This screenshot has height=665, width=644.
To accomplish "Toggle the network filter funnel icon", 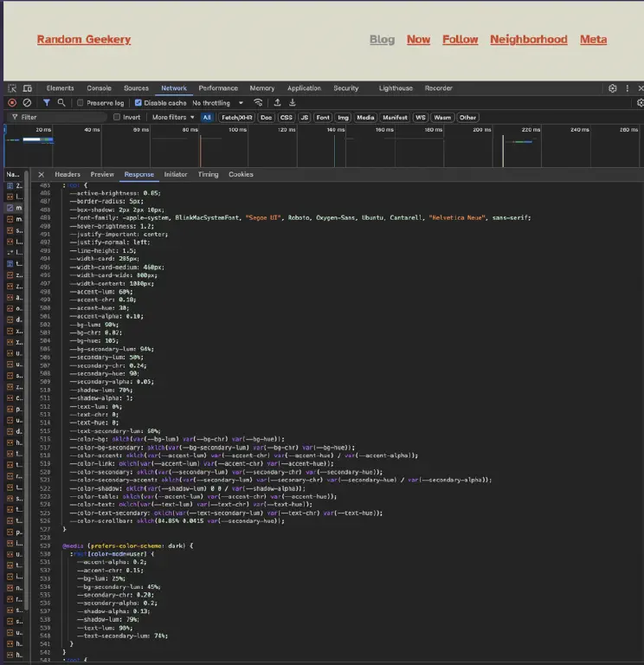I will click(47, 103).
